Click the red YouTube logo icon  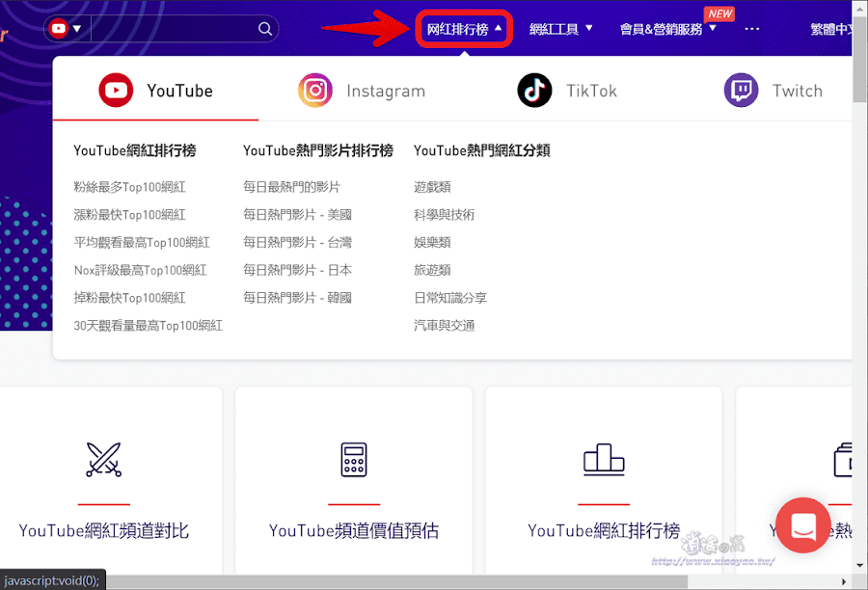[x=116, y=90]
